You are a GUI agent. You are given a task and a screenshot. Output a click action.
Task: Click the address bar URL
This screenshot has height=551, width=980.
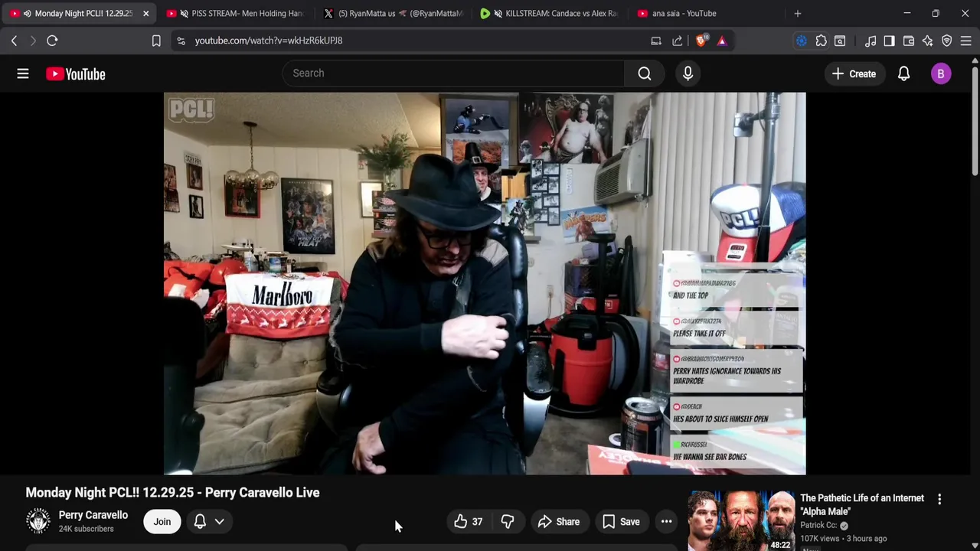click(x=269, y=41)
